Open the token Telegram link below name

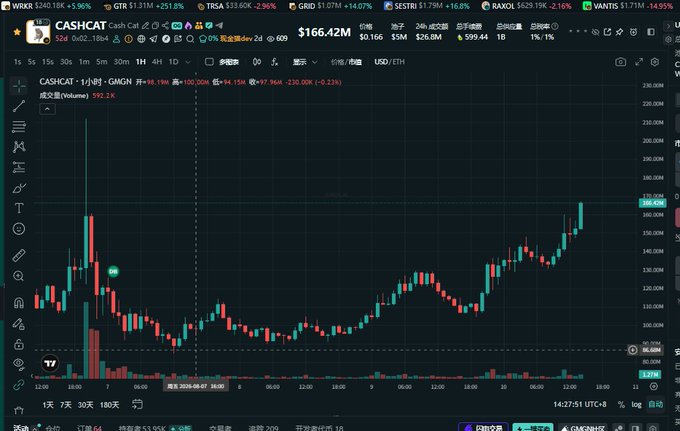point(154,39)
